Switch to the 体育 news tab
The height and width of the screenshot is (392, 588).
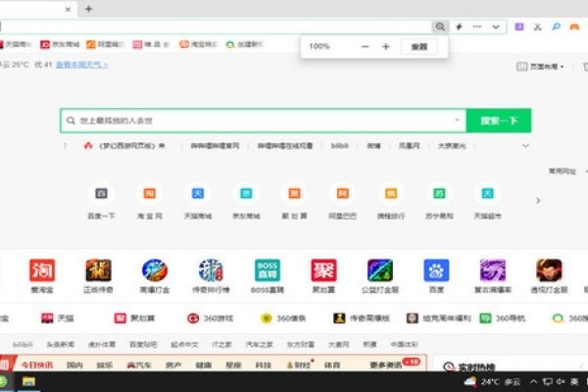[x=332, y=365]
